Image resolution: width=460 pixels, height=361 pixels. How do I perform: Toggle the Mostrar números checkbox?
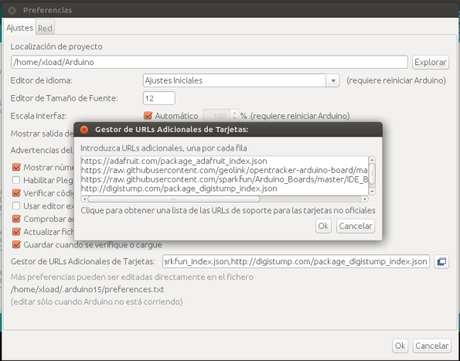16,167
